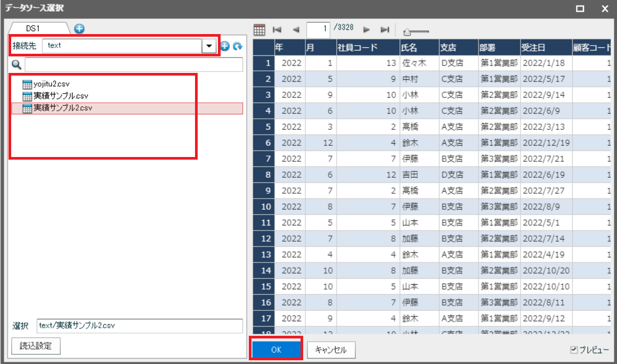The width and height of the screenshot is (617, 364).
Task: Click the 年 column header
Action: point(290,47)
